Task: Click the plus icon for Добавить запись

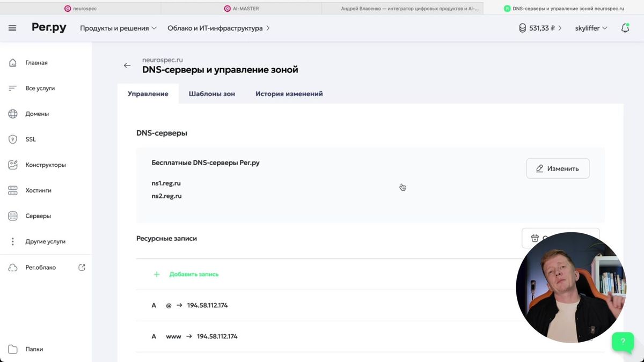Action: (x=157, y=274)
